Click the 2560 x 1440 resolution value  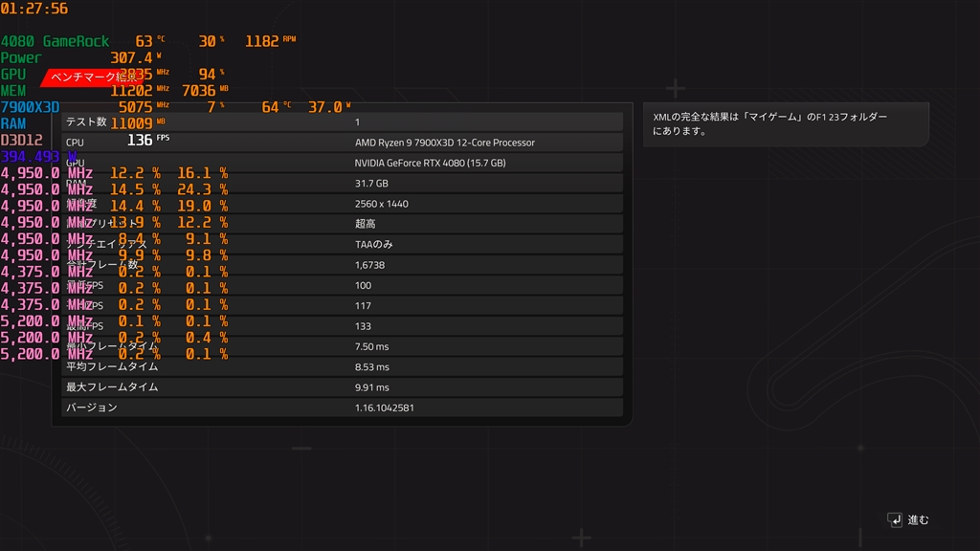tap(381, 204)
